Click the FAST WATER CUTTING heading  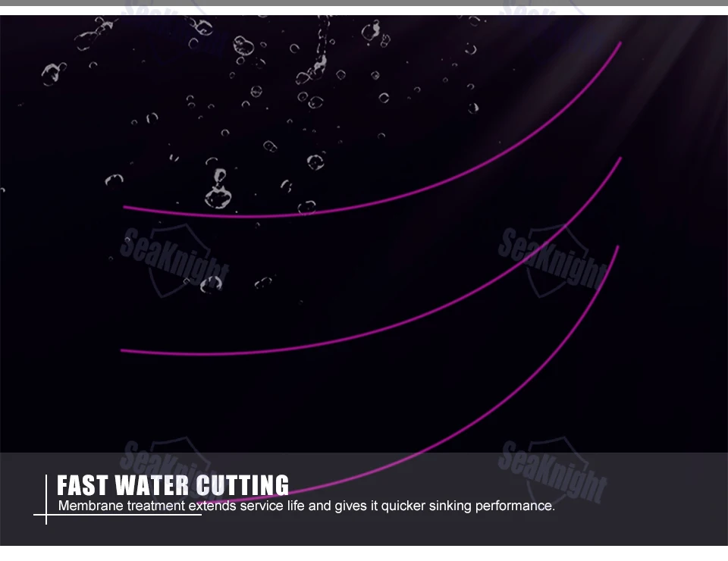tap(173, 485)
